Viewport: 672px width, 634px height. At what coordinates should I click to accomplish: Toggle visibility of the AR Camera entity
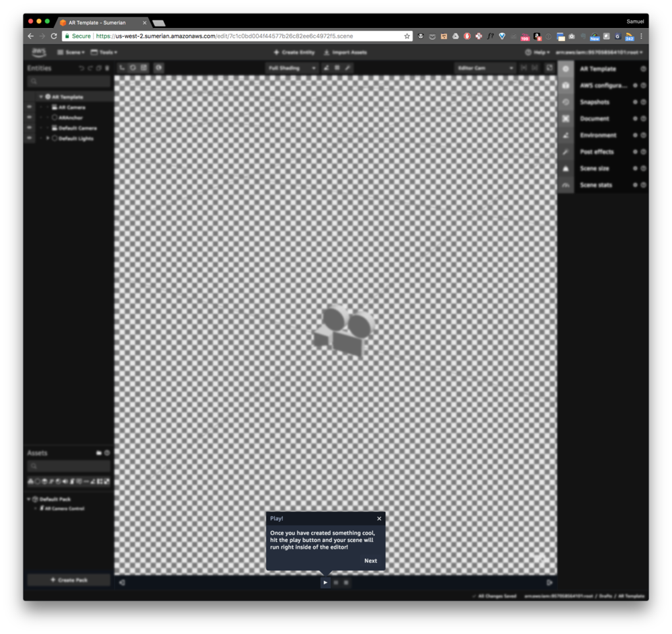(29, 107)
